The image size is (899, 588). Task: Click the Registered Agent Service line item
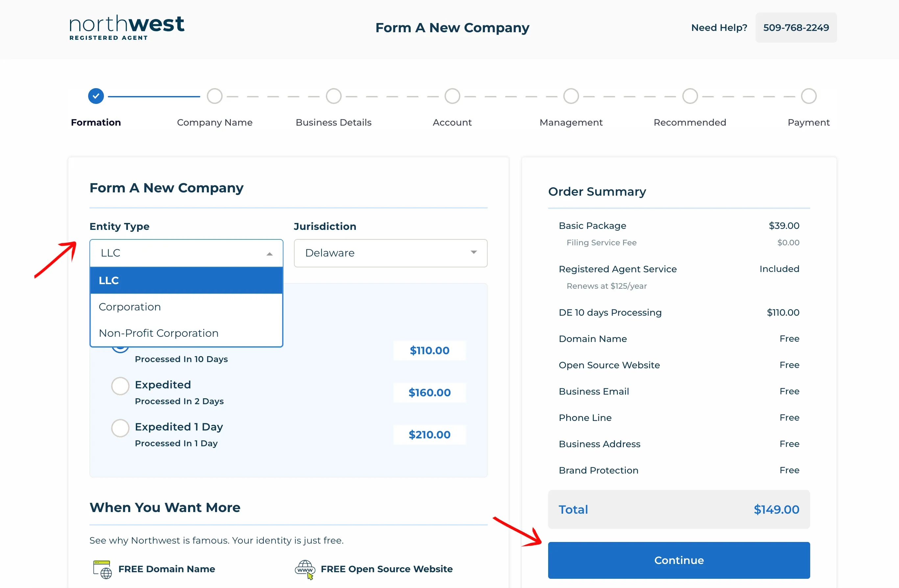click(679, 269)
